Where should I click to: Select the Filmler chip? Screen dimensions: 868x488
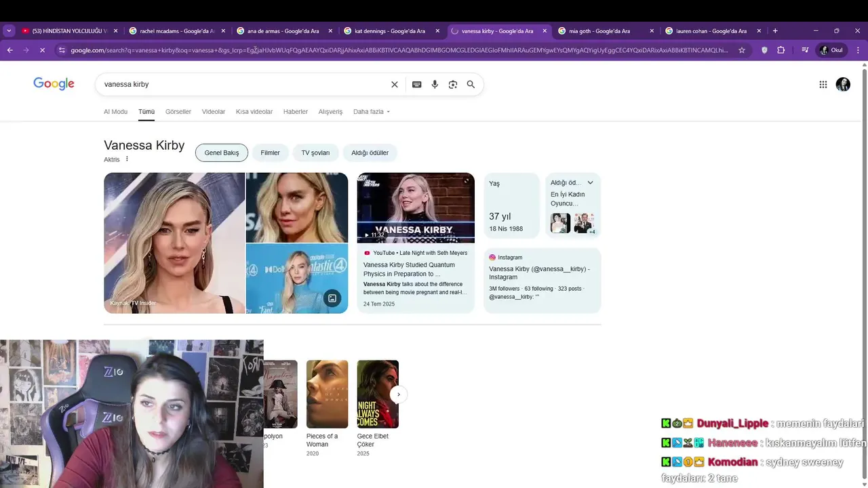270,152
